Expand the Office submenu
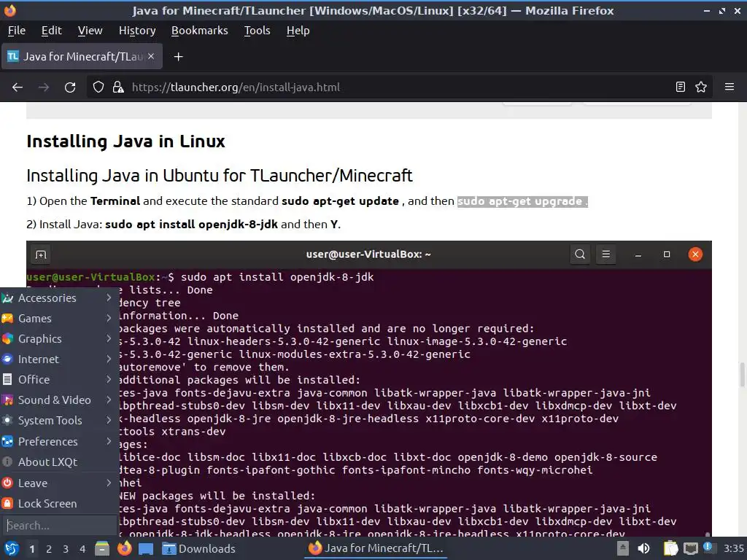The image size is (747, 560). tap(59, 379)
